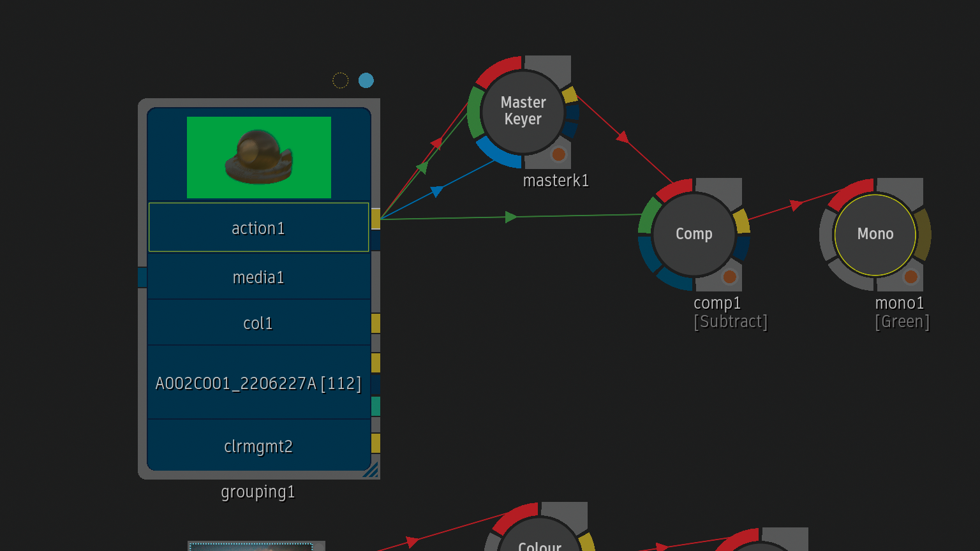980x551 pixels.
Task: Click the resize handle of grouping1
Action: (x=371, y=470)
